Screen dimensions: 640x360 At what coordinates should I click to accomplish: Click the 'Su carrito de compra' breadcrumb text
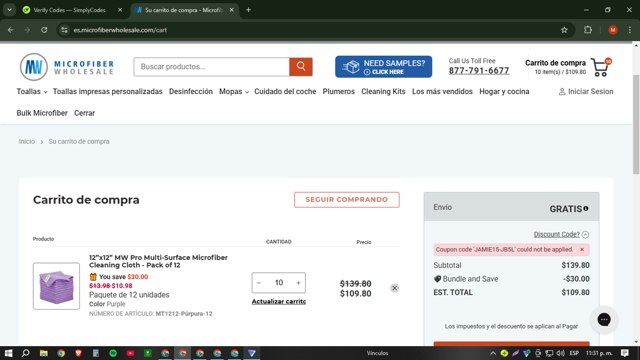point(79,142)
